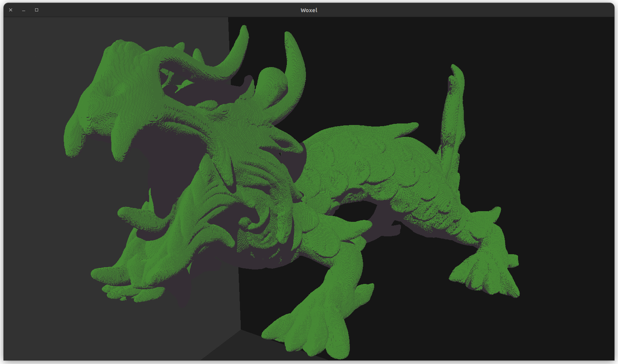The width and height of the screenshot is (618, 364).
Task: Minimize the Woxel window
Action: (x=24, y=10)
